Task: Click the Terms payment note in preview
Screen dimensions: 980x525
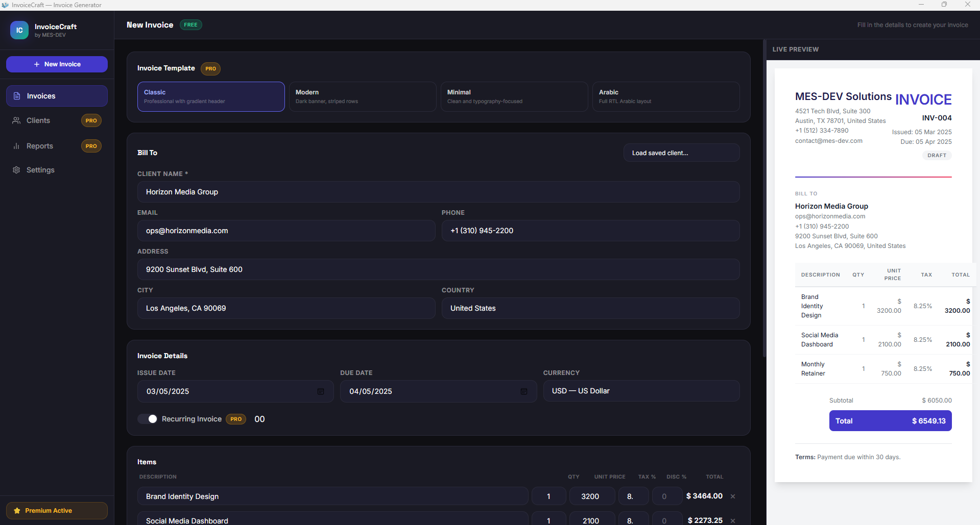Action: (848, 457)
